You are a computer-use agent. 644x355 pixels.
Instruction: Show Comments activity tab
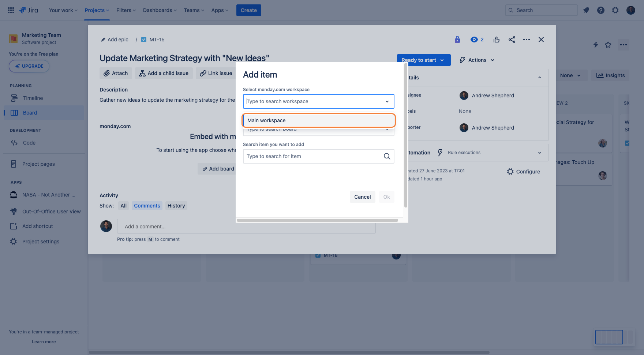click(147, 206)
